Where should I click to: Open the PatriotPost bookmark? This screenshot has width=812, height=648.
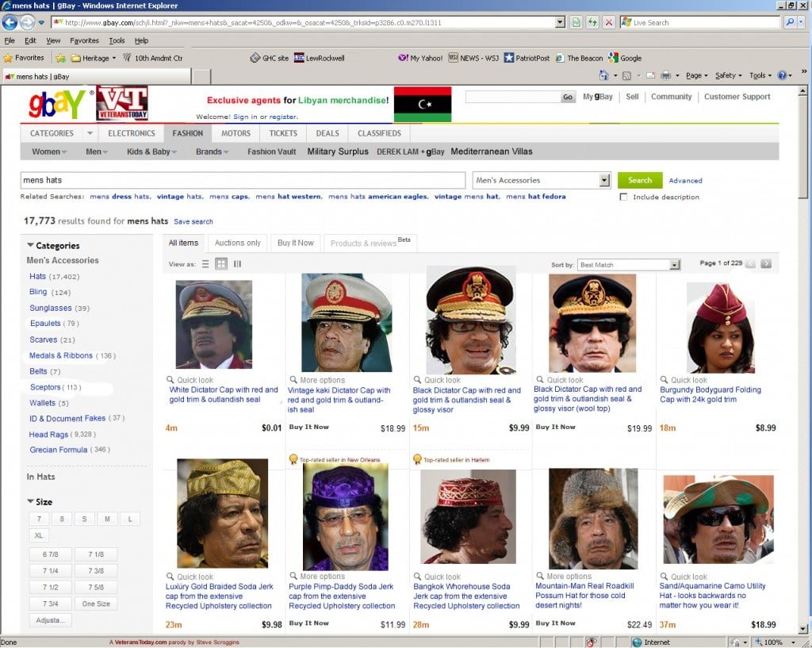[527, 58]
